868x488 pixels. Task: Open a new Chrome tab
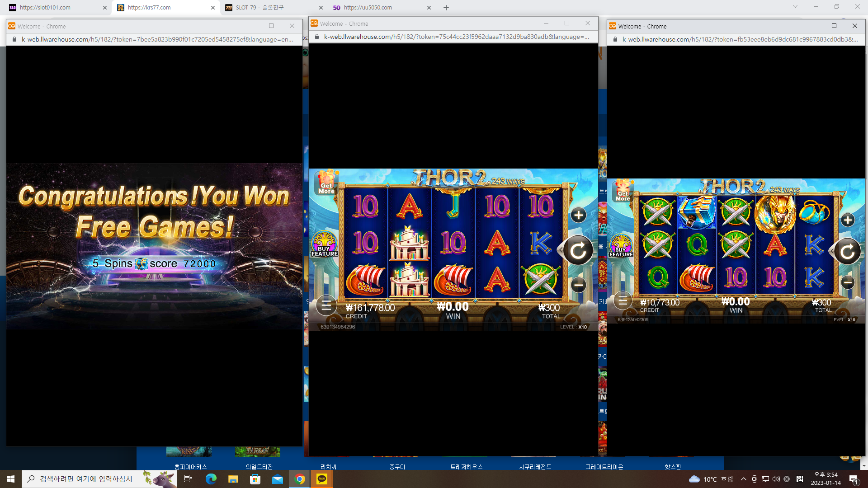tap(446, 8)
